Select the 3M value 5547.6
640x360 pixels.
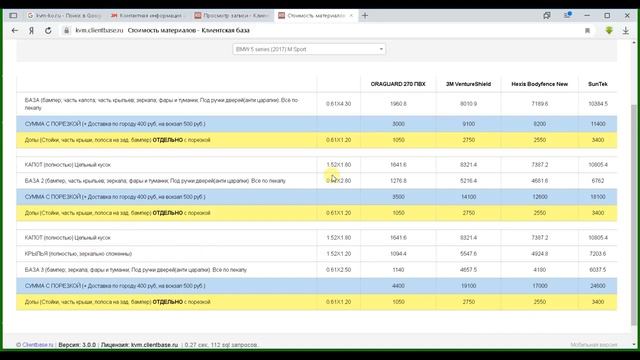tap(468, 254)
